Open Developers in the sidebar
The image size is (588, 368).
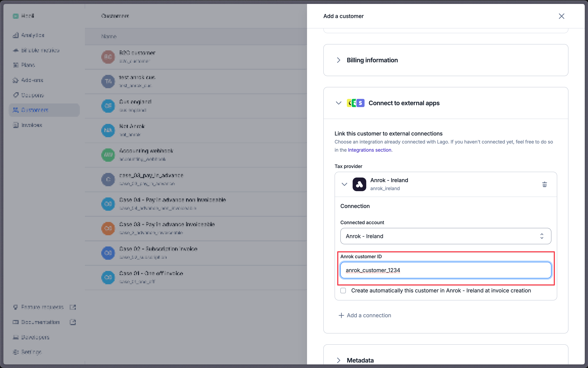point(44,337)
